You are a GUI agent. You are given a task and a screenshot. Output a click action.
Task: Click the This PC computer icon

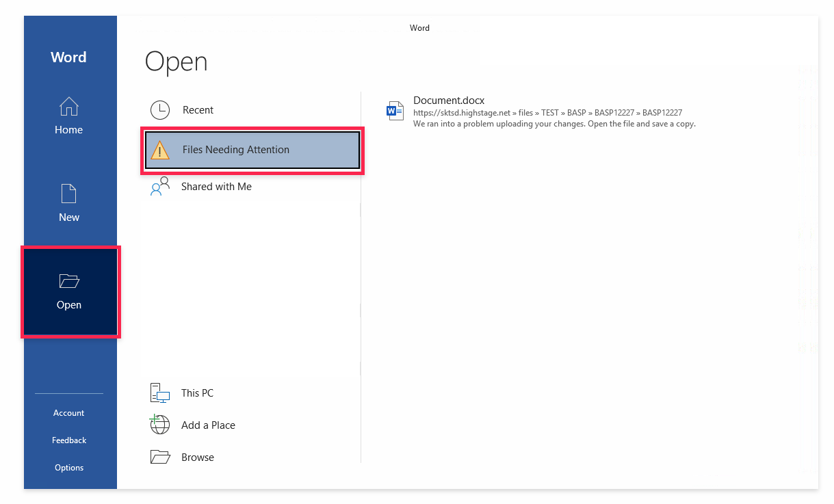click(x=159, y=393)
